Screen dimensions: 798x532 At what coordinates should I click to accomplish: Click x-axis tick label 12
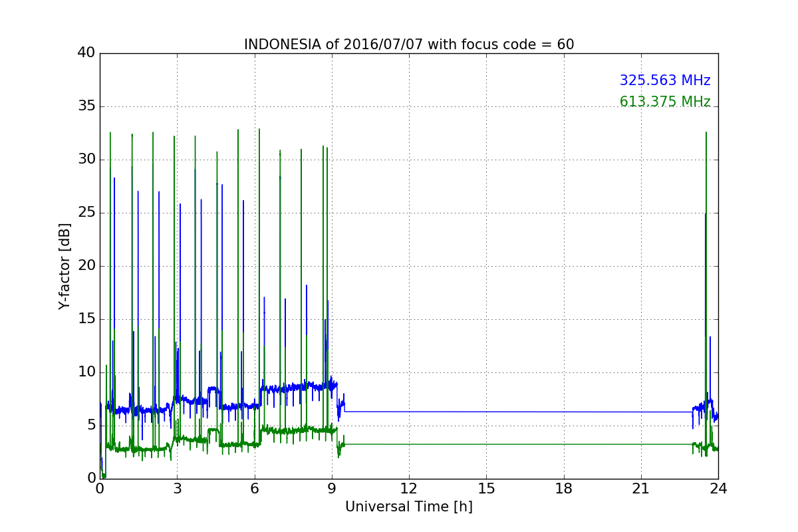pos(409,488)
